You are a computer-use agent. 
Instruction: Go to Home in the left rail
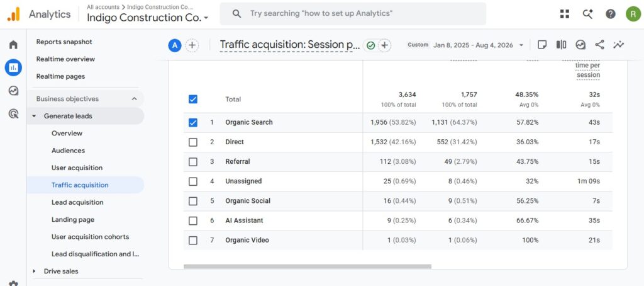(13, 45)
